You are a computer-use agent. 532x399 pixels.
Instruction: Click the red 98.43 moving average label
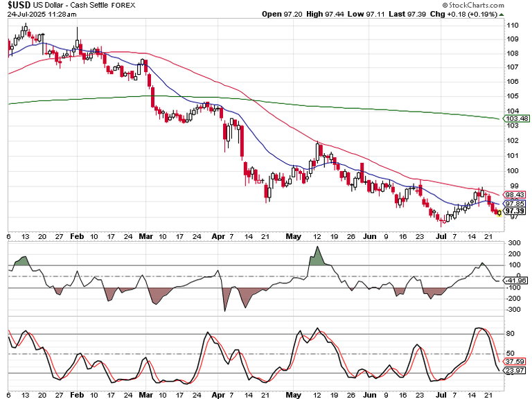[513, 195]
